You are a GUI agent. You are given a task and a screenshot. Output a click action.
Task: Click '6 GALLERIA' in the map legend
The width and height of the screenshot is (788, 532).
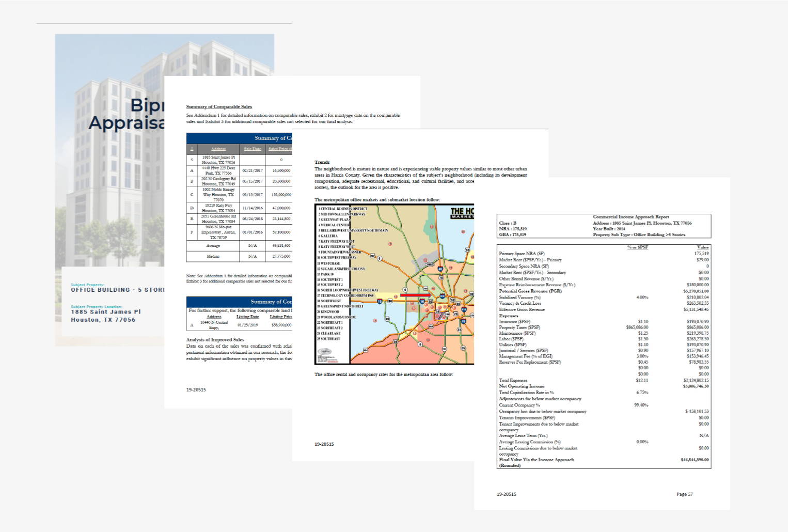pyautogui.click(x=328, y=236)
